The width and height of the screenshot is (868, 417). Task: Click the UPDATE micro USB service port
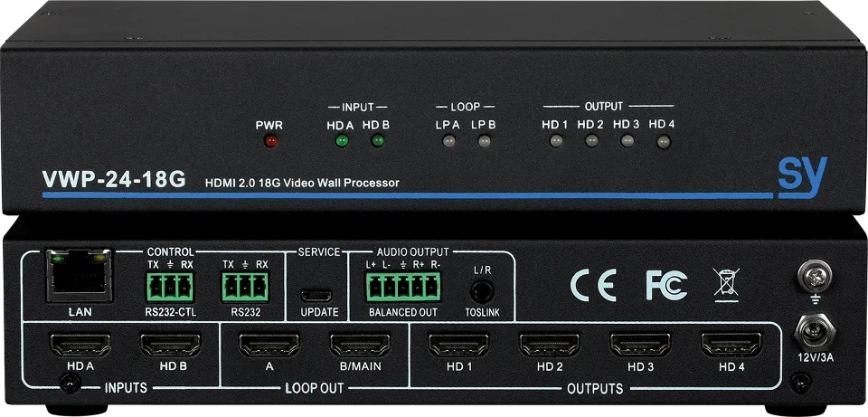tap(317, 293)
